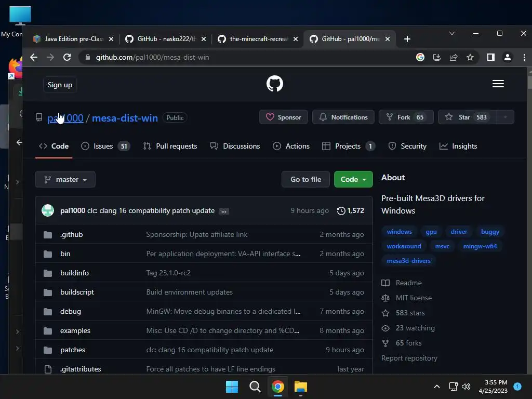Screen dimensions: 532x399
Task: Click the windows topic tag
Action: 399,232
